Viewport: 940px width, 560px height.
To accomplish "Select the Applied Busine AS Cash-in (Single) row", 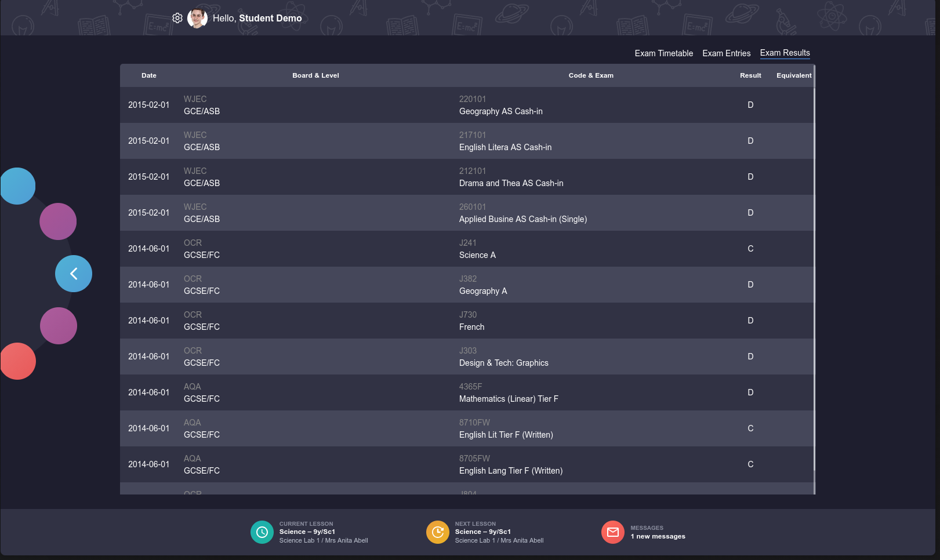I will (x=467, y=213).
